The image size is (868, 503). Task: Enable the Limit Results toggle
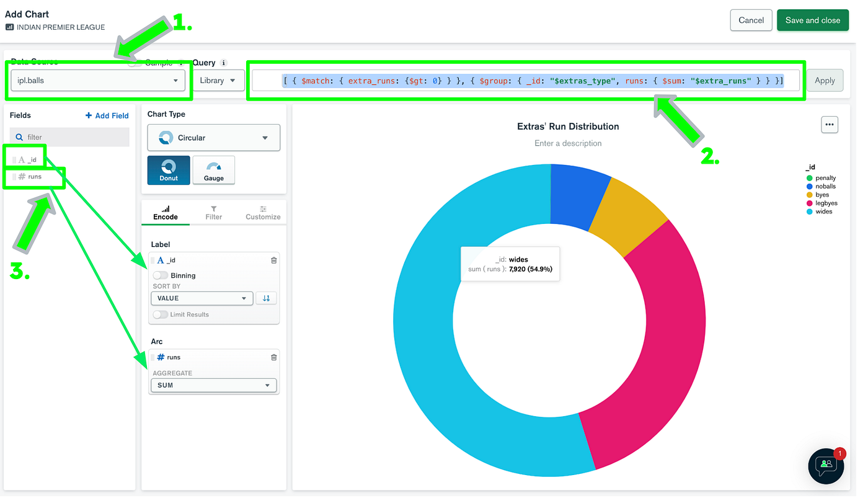[x=160, y=314]
